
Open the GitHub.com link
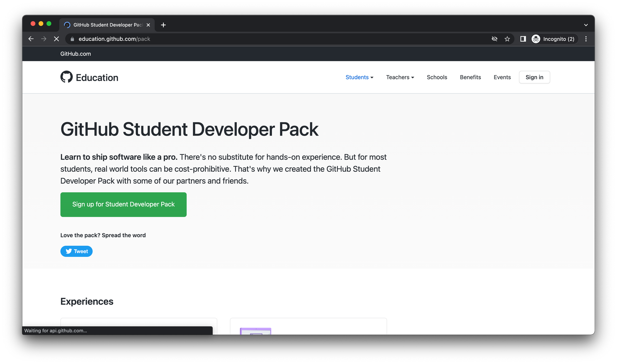pyautogui.click(x=76, y=54)
